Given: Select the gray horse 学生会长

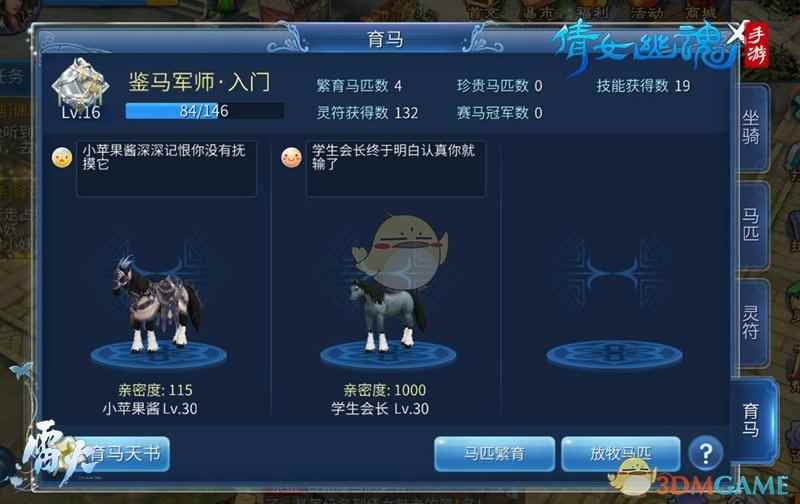Looking at the screenshot, I should (389, 315).
